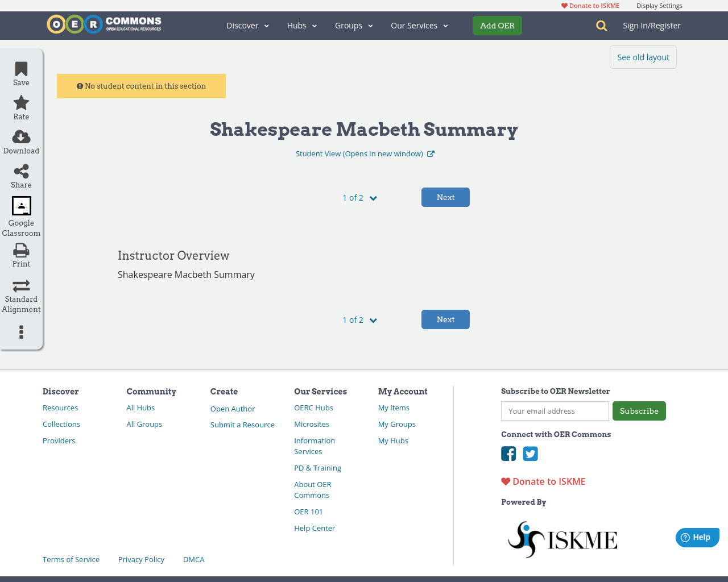Click the newsletter email address field
The width and height of the screenshot is (728, 582).
coord(555,410)
